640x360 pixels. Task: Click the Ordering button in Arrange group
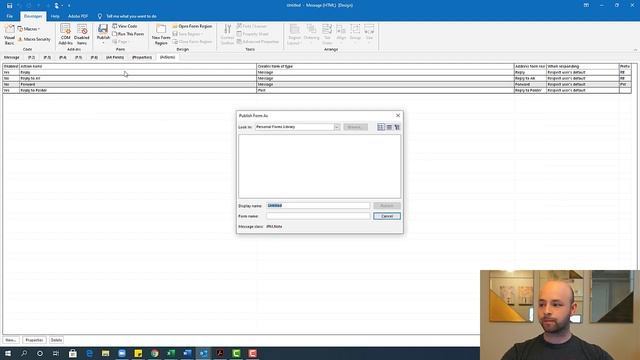pos(311,34)
